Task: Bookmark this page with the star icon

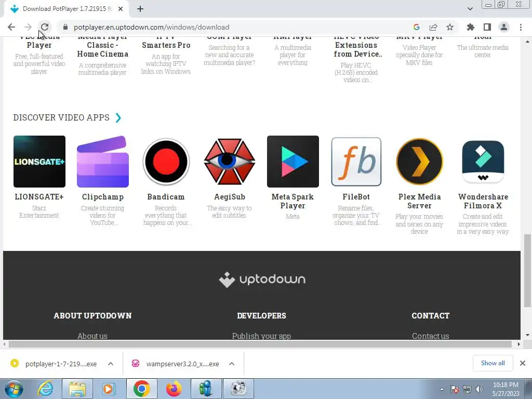Action: point(450,27)
